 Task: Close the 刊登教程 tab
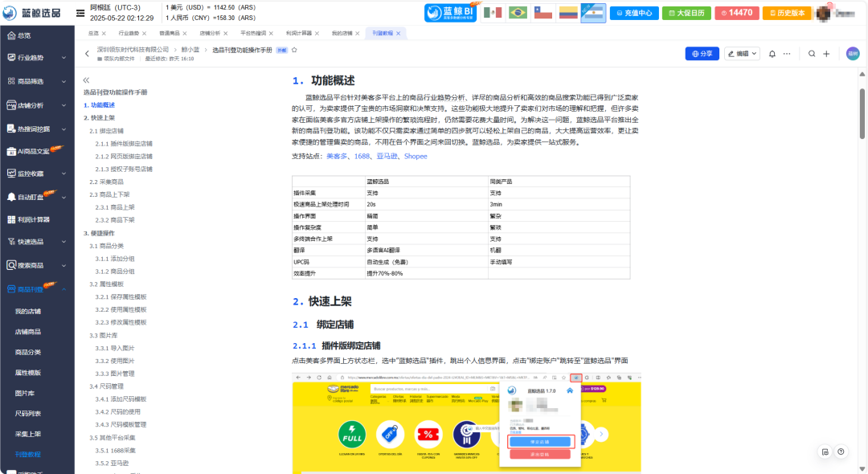398,34
